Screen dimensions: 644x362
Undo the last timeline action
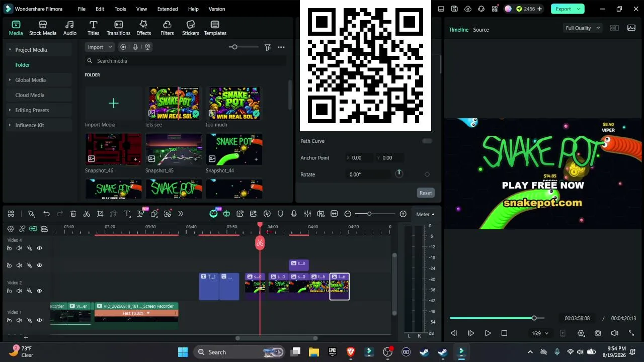point(46,214)
